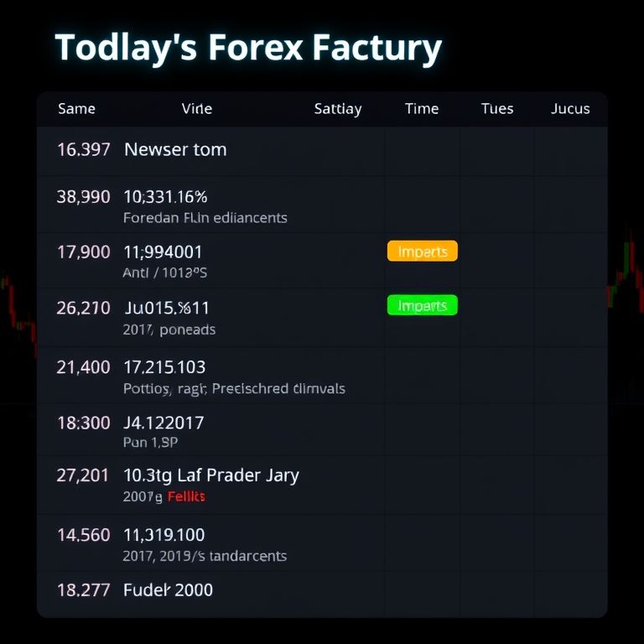
Task: Select the 11,319.100 row entry
Action: 164,535
